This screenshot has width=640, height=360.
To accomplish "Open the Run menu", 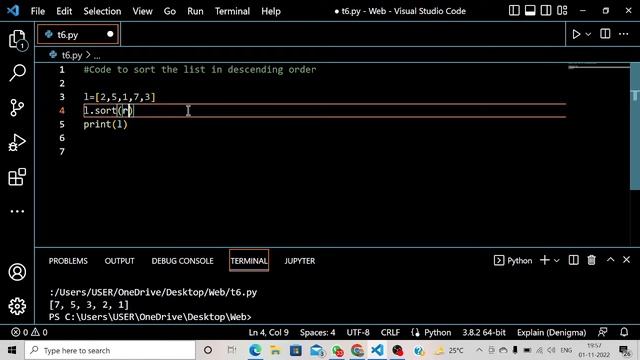I will tap(195, 11).
